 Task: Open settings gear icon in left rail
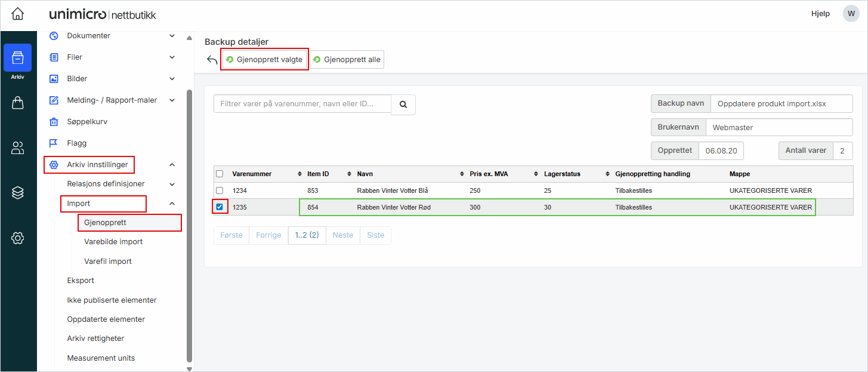[x=18, y=238]
